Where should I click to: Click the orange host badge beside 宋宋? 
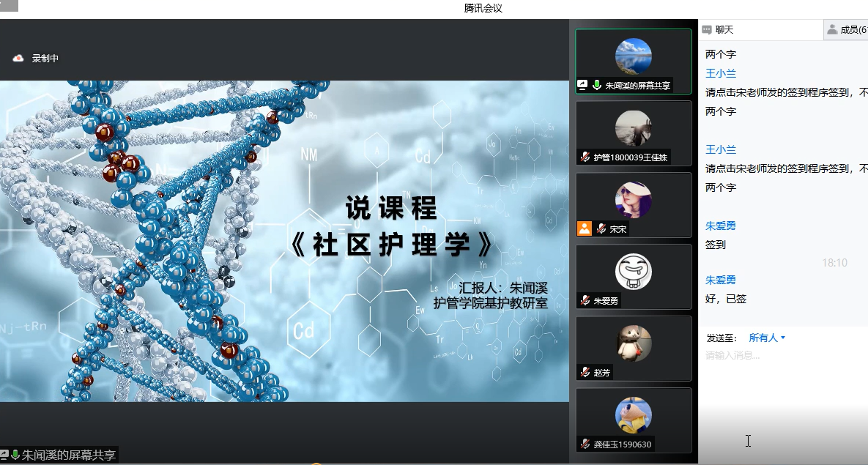tap(584, 228)
